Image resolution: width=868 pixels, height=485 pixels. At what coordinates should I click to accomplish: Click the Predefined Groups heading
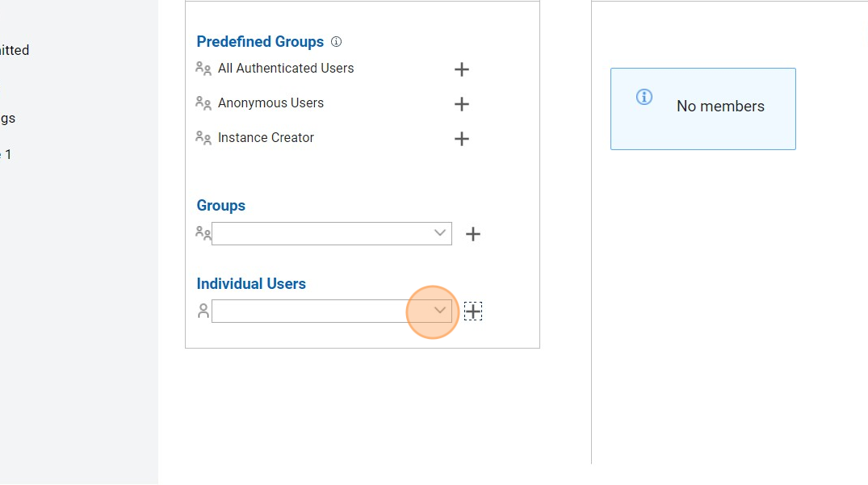260,42
